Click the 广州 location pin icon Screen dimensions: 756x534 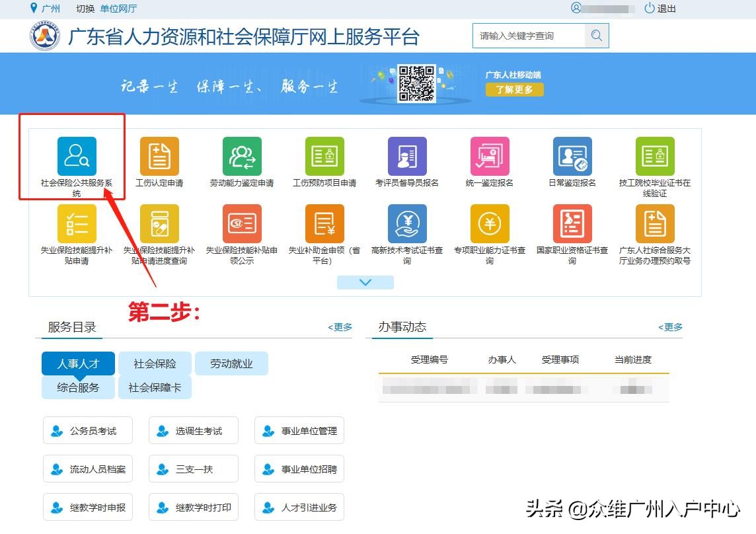pyautogui.click(x=33, y=8)
